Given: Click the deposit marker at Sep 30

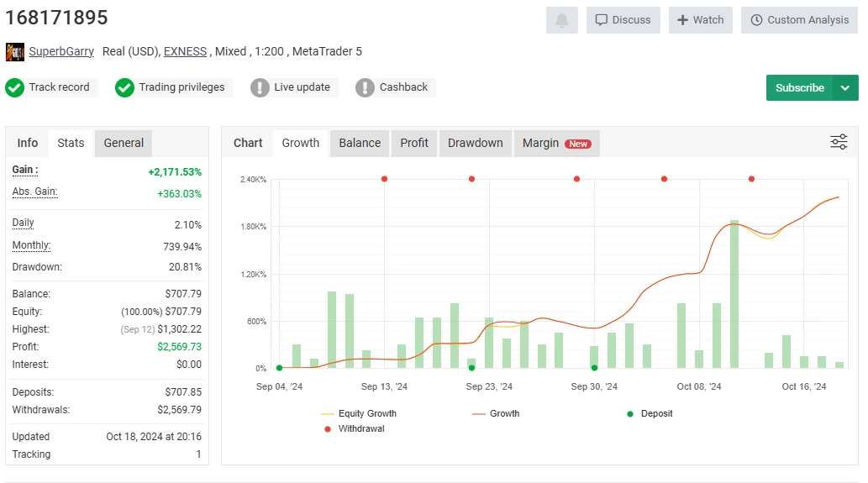Looking at the screenshot, I should 595,368.
